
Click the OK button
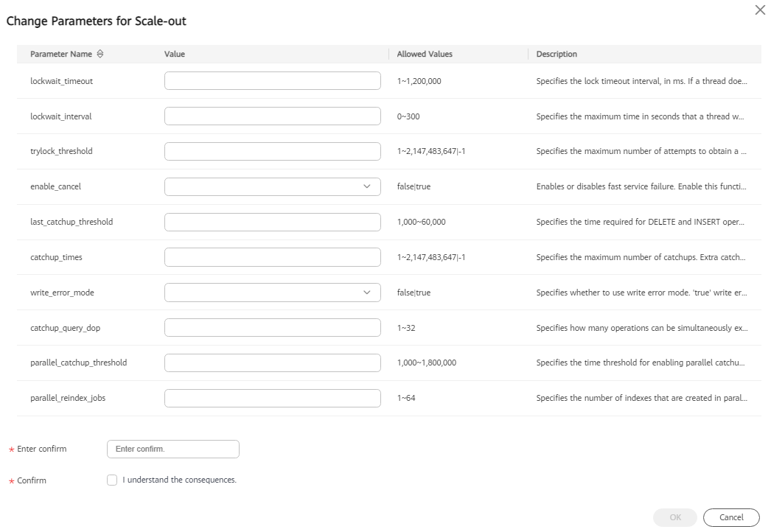click(675, 517)
